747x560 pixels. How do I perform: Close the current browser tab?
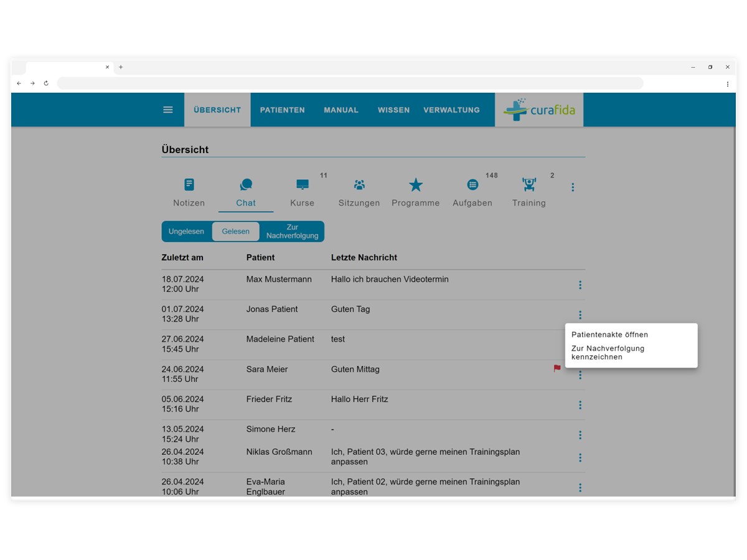tap(107, 67)
